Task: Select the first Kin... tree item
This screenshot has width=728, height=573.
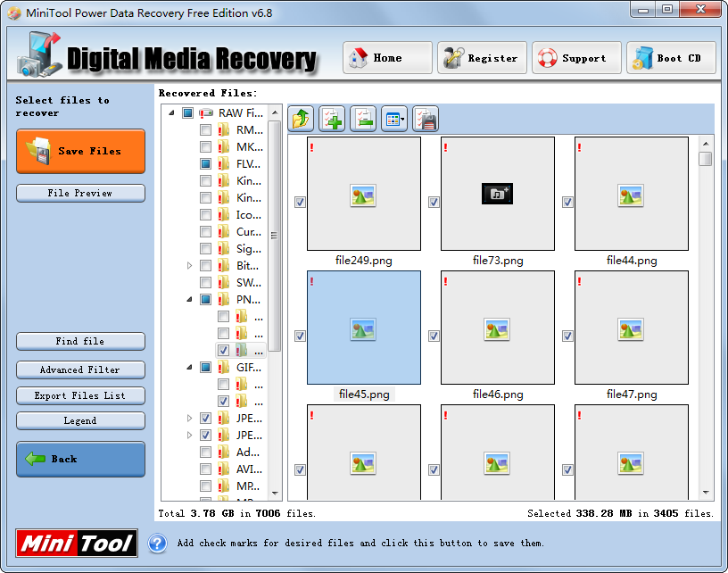Action: [248, 180]
